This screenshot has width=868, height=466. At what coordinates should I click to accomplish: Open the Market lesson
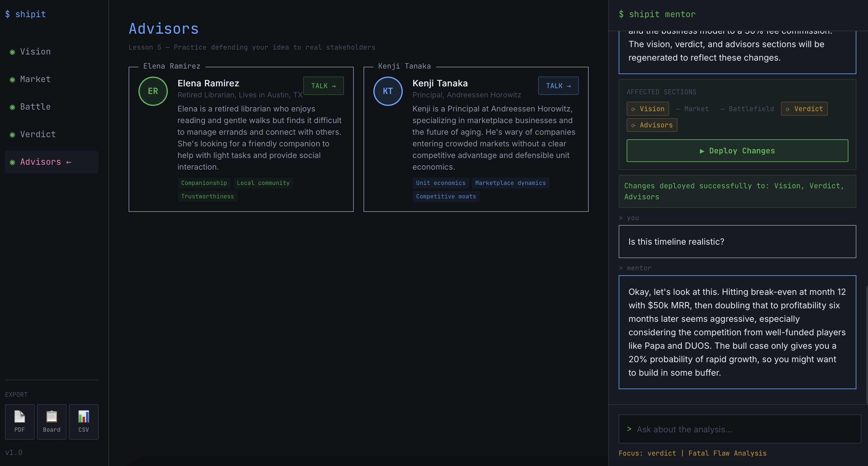tap(35, 79)
